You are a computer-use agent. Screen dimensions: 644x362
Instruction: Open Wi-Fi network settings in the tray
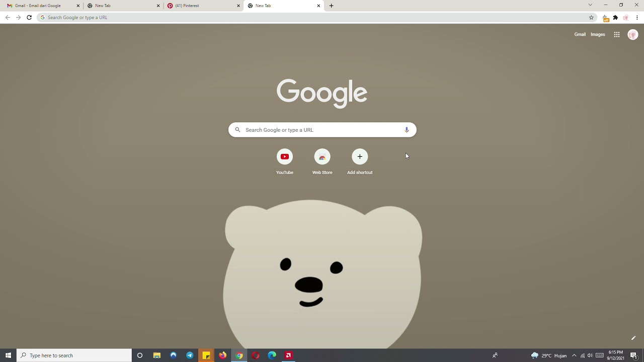(x=583, y=355)
